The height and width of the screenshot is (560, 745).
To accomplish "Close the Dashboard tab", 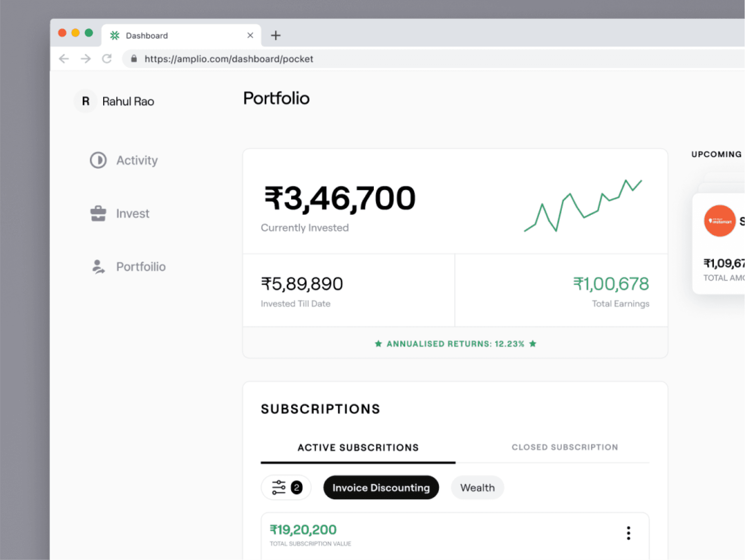I will (x=250, y=35).
